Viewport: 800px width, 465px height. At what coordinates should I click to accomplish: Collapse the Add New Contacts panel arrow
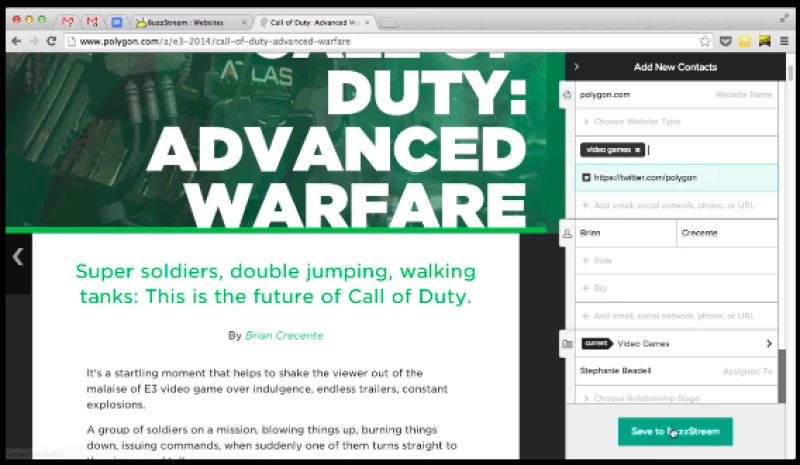click(x=577, y=67)
